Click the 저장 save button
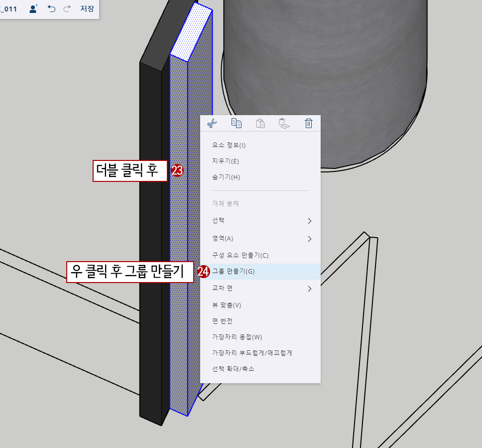 point(87,8)
